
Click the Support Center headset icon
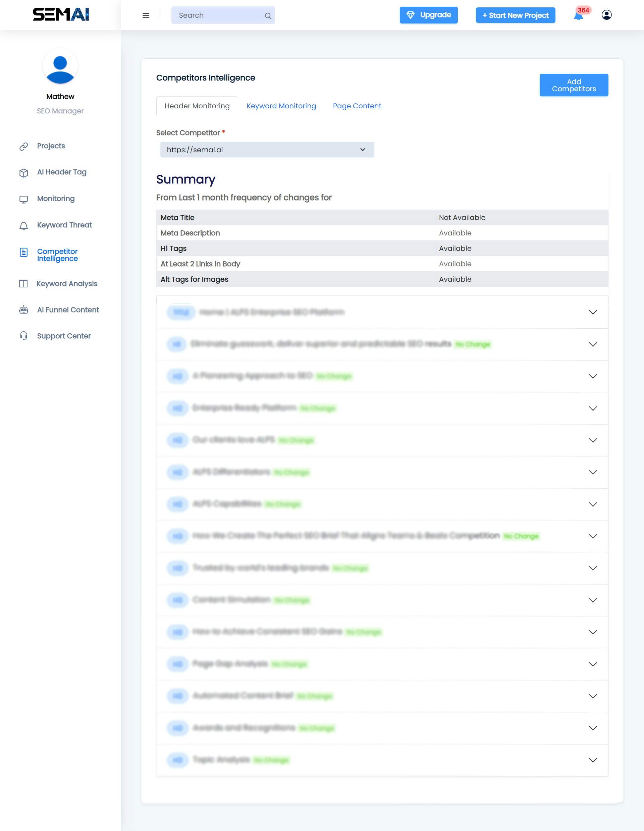click(23, 336)
